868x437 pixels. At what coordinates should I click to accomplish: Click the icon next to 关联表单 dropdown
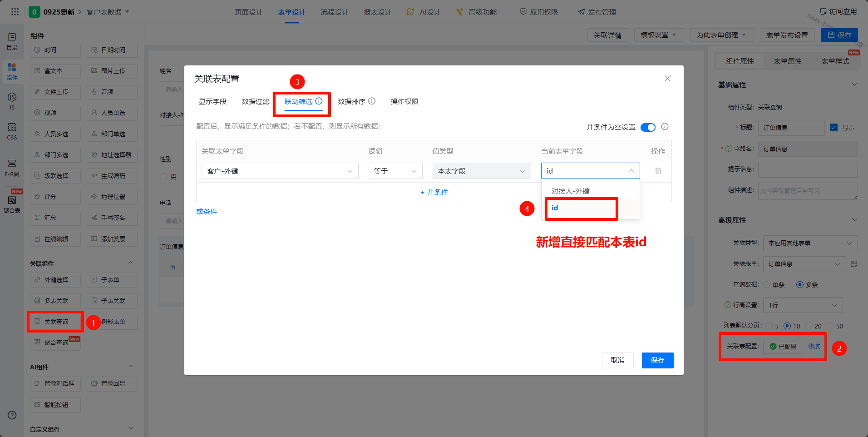pos(854,264)
